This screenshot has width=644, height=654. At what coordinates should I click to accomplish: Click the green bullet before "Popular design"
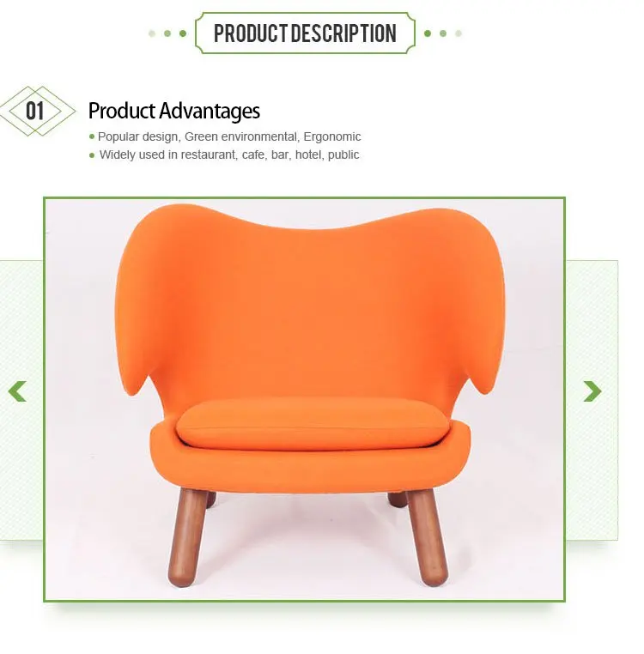click(92, 136)
